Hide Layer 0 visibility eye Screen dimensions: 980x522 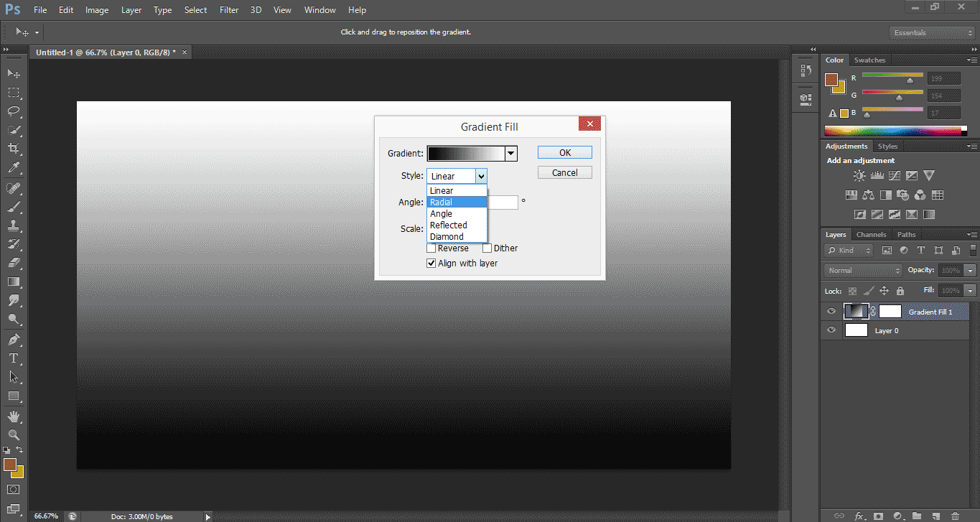(x=831, y=330)
